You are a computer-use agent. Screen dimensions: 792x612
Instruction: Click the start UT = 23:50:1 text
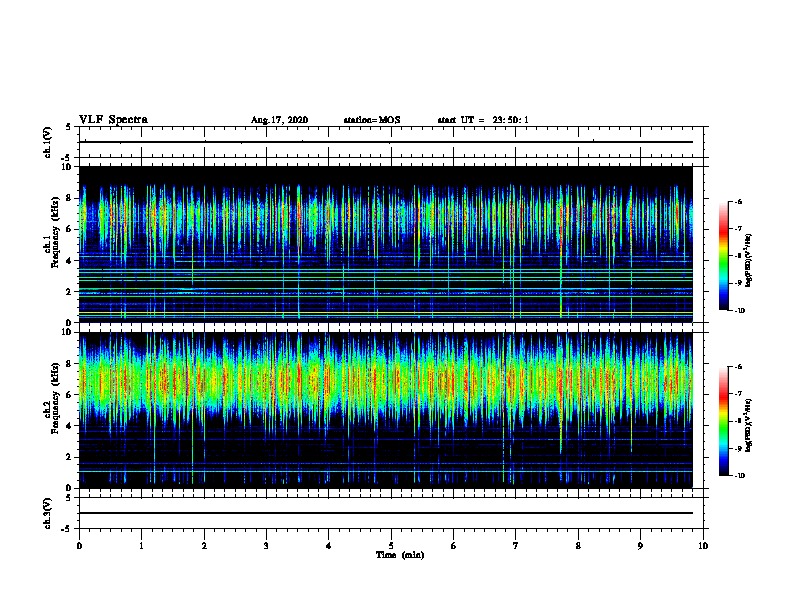coord(483,120)
